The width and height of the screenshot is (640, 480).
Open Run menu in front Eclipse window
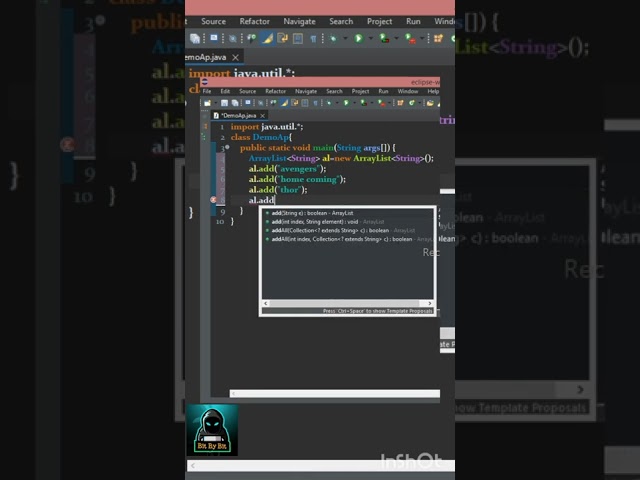point(383,91)
